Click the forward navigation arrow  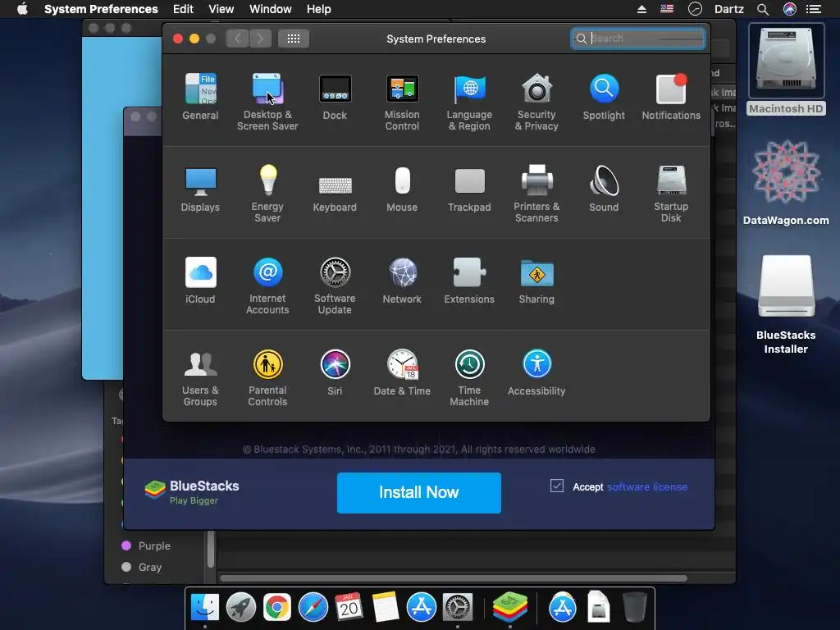[260, 39]
